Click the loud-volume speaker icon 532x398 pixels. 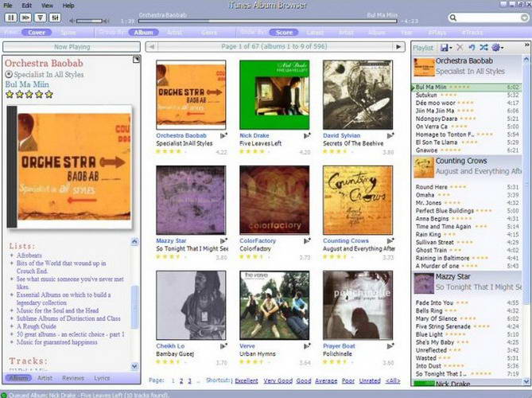coord(106,21)
